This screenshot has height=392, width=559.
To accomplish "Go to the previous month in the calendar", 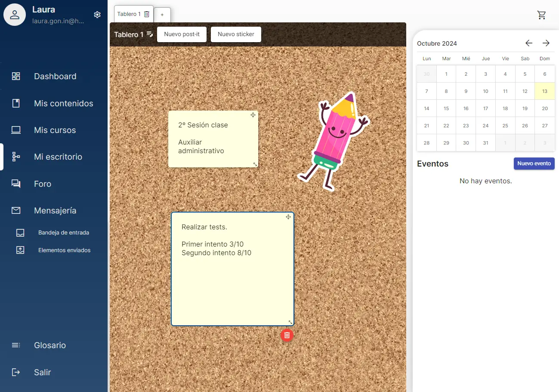I will pyautogui.click(x=529, y=43).
